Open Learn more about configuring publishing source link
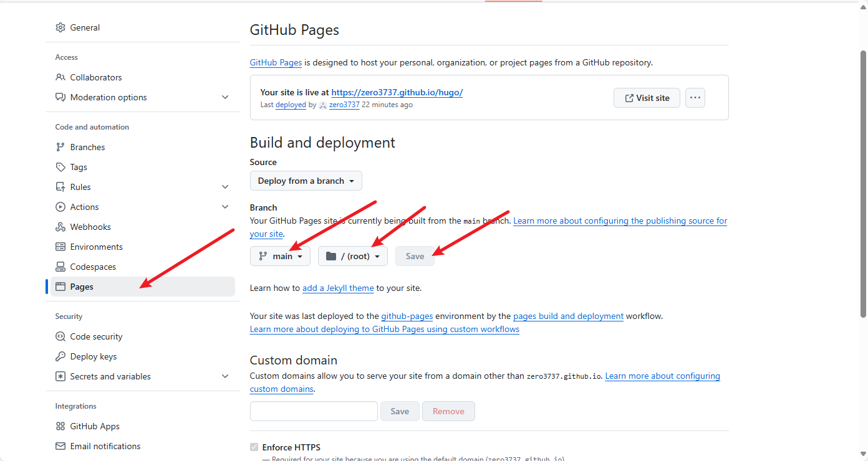The width and height of the screenshot is (868, 461). (620, 221)
